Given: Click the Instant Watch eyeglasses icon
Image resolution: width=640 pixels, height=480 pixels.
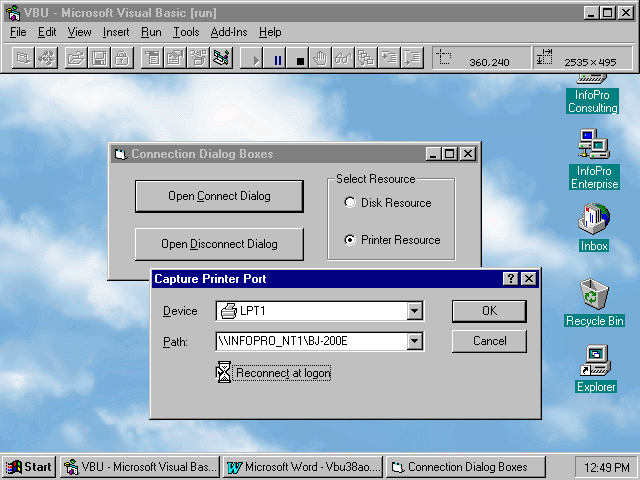Looking at the screenshot, I should tap(343, 60).
